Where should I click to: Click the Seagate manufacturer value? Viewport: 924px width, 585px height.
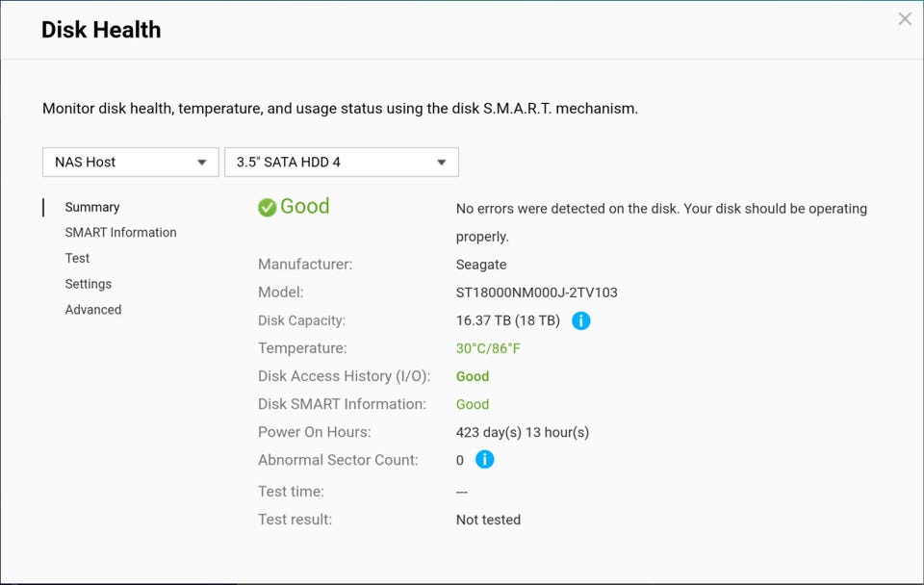tap(481, 265)
